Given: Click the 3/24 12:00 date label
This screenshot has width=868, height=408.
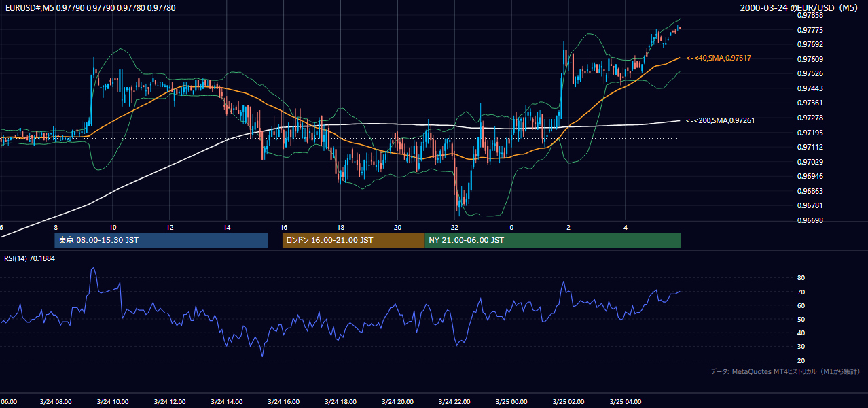Looking at the screenshot, I should point(170,402).
